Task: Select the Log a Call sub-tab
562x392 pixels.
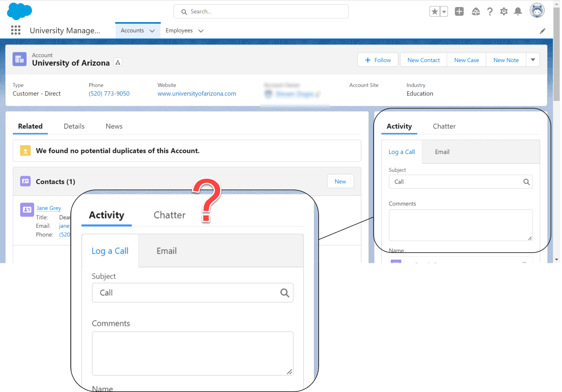Action: [402, 152]
